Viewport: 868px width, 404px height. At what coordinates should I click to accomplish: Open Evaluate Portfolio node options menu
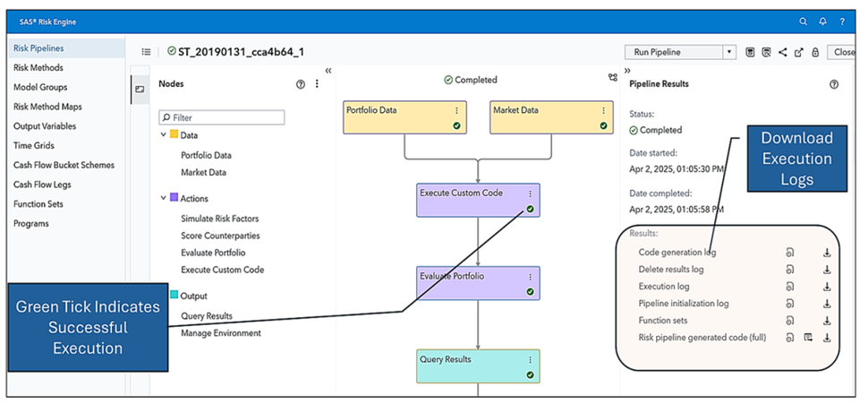pyautogui.click(x=530, y=277)
